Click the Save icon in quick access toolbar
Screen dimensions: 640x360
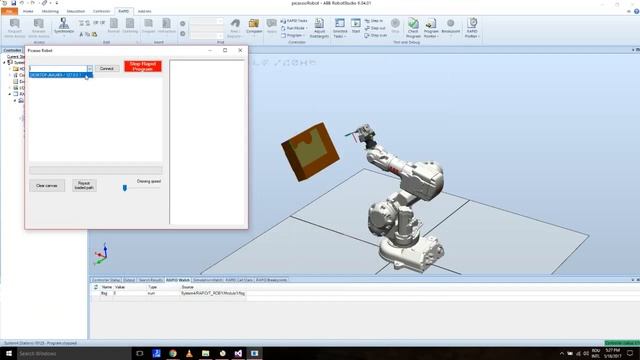(x=13, y=3)
